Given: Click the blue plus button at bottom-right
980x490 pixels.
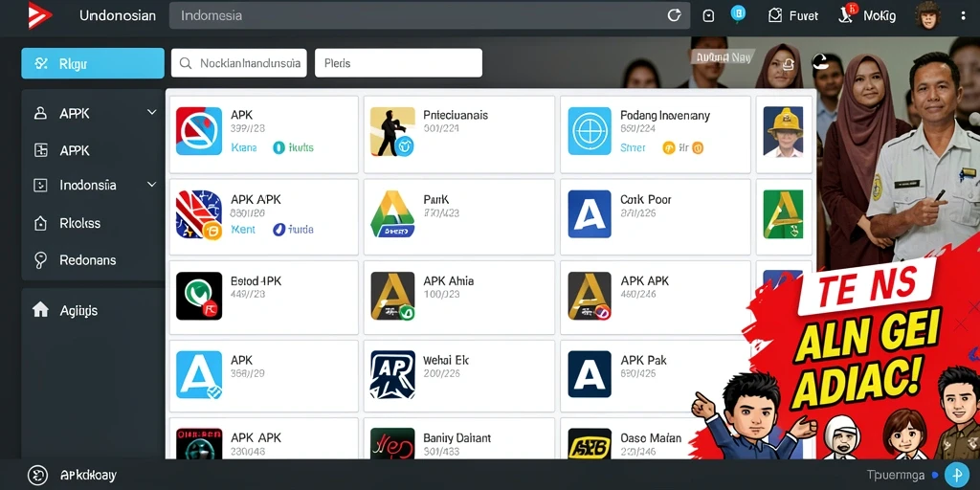Looking at the screenshot, I should pyautogui.click(x=957, y=475).
